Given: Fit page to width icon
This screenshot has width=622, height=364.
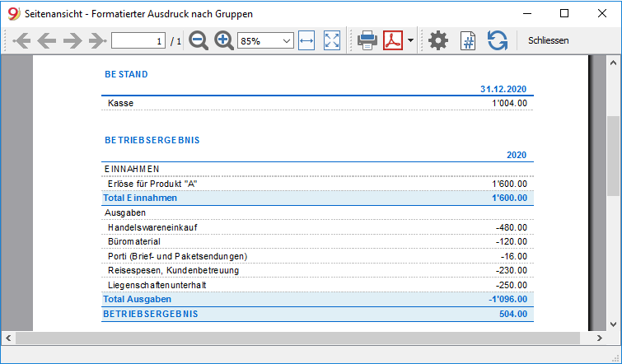Looking at the screenshot, I should click(306, 40).
